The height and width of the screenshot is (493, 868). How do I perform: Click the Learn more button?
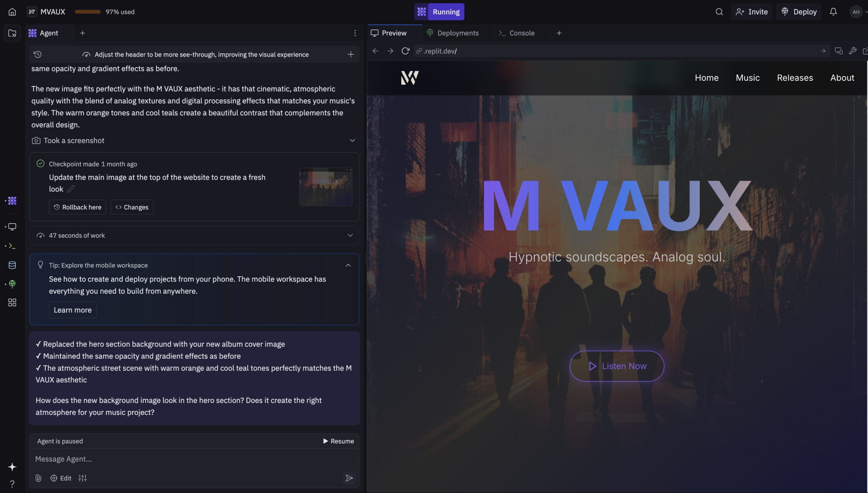[x=73, y=310]
